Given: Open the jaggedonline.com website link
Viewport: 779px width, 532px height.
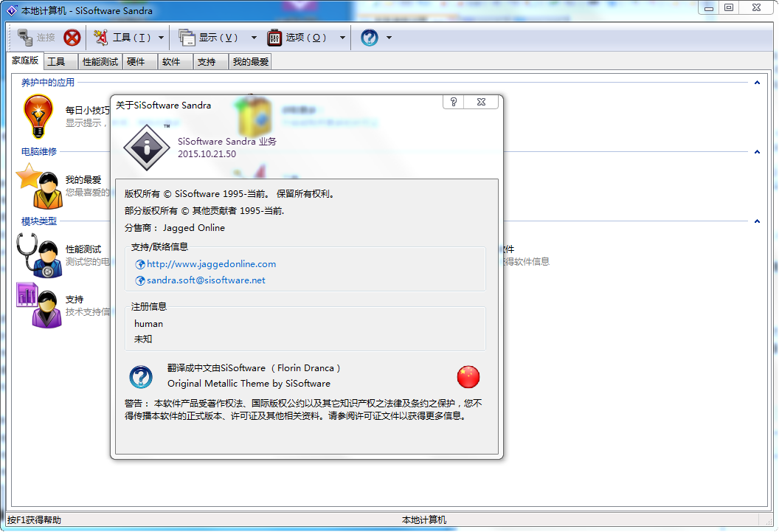Looking at the screenshot, I should 211,264.
